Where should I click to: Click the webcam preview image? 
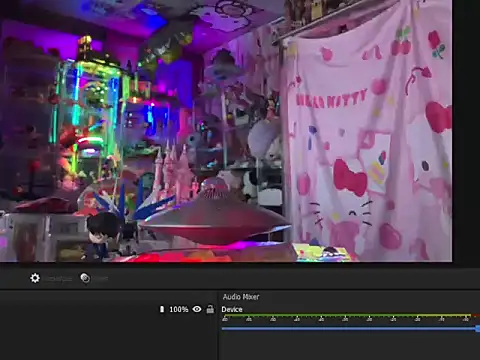[x=226, y=131]
